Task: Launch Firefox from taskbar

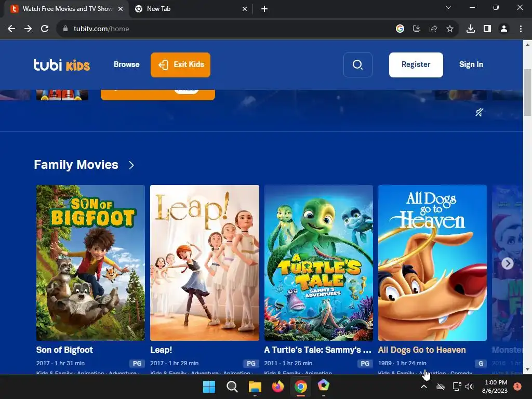Action: pyautogui.click(x=278, y=387)
